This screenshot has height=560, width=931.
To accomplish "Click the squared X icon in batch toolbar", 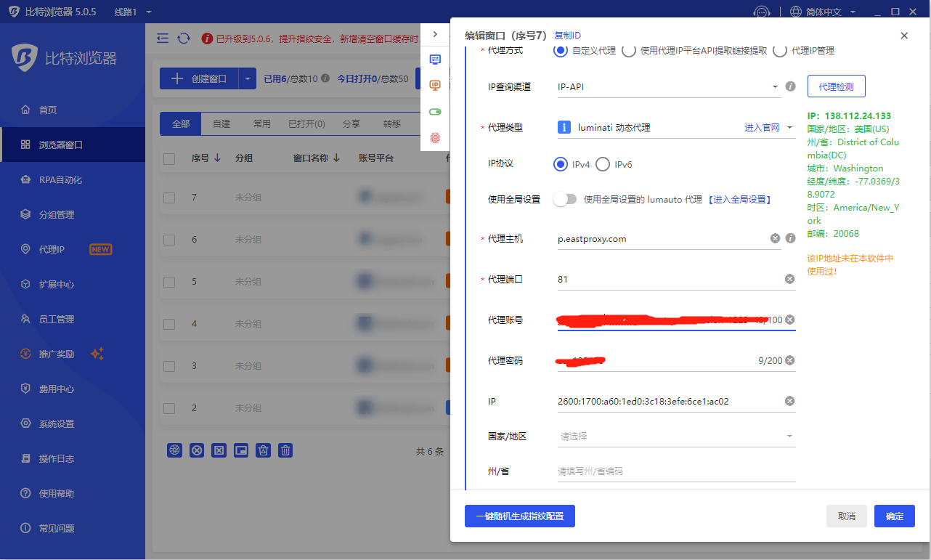I will tap(219, 450).
